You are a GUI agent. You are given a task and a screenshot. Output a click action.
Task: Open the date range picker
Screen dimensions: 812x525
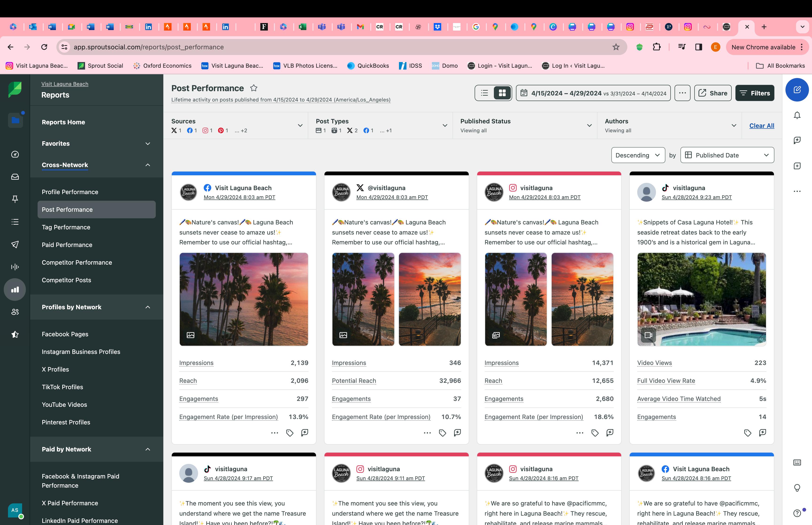593,93
